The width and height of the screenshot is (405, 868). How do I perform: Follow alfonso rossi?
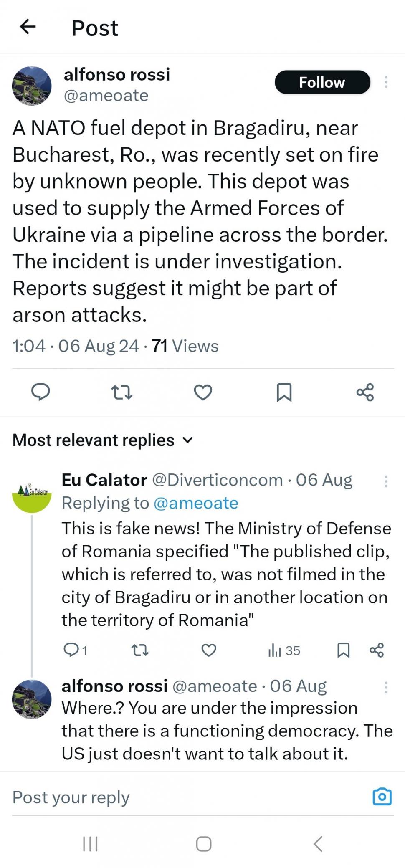(322, 82)
